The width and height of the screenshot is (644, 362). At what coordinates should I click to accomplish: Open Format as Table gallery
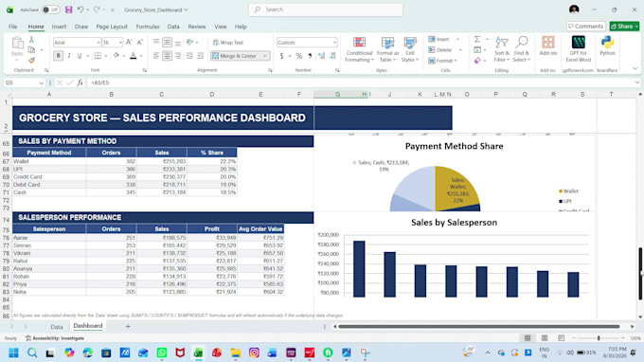387,49
